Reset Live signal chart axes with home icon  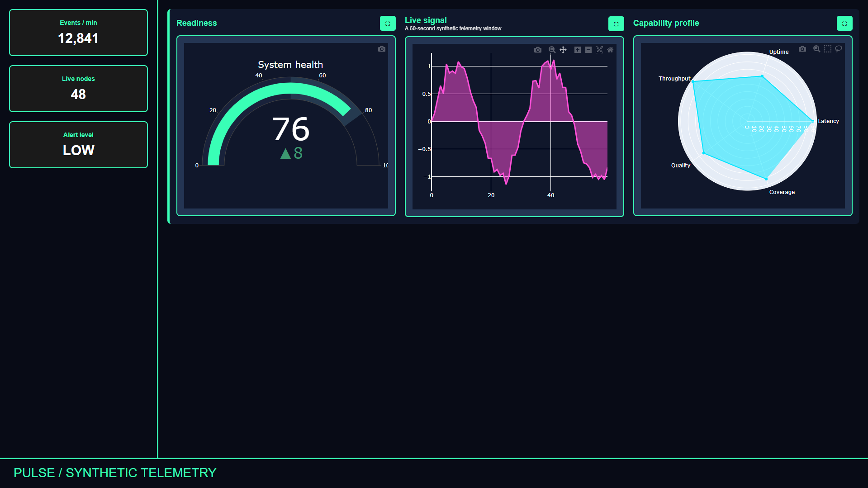pos(610,50)
